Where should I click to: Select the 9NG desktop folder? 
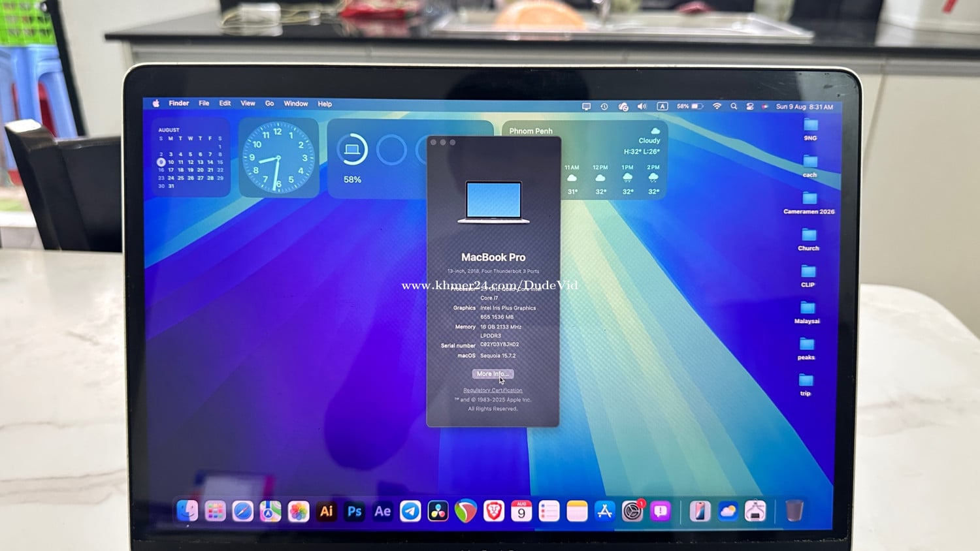click(810, 129)
